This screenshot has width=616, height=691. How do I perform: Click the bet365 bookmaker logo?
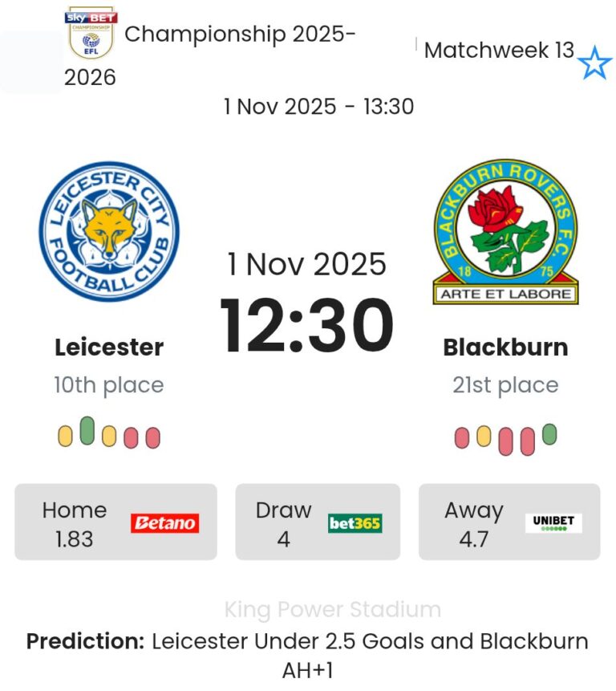(355, 523)
